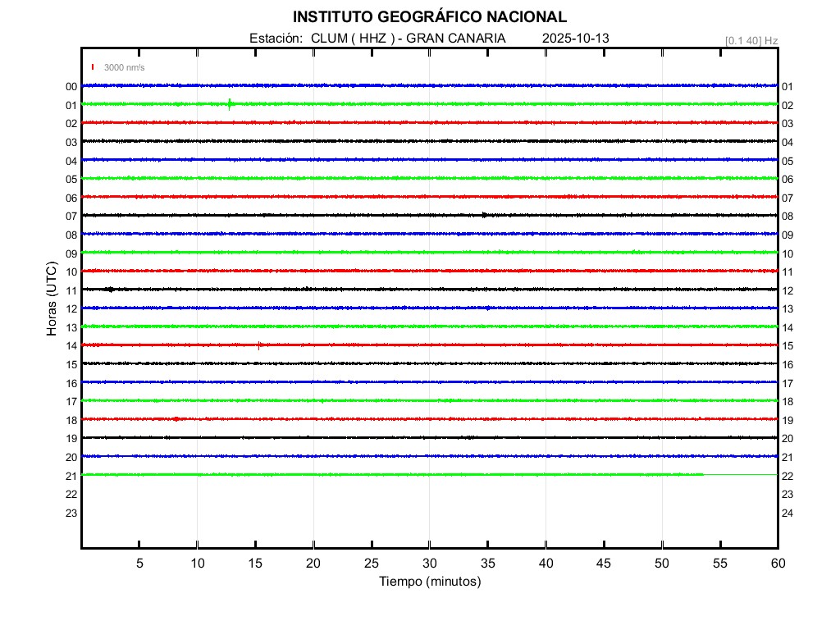Click the right-axis hour label 12
This screenshot has width=840, height=630.
pyautogui.click(x=787, y=290)
